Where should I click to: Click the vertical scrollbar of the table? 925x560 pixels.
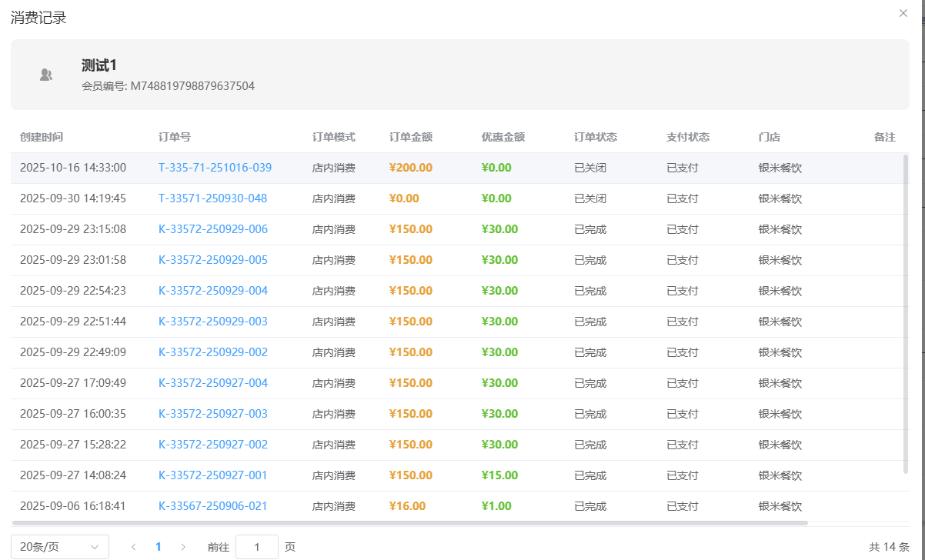point(906,308)
